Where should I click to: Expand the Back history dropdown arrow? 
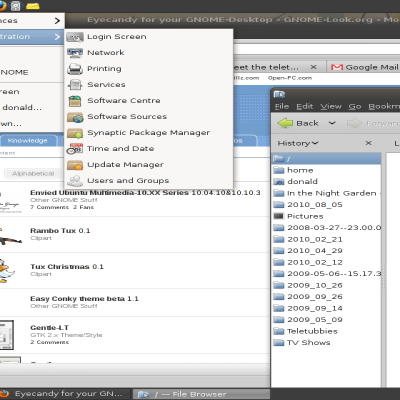pyautogui.click(x=332, y=123)
